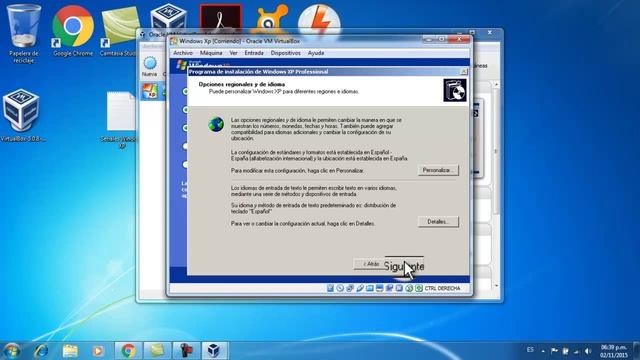This screenshot has width=640, height=360.
Task: Open the Ver menu
Action: pos(233,53)
